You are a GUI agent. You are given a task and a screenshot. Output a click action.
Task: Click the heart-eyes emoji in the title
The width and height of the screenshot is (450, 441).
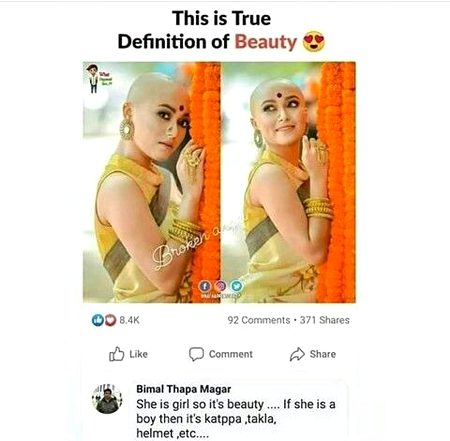[313, 42]
